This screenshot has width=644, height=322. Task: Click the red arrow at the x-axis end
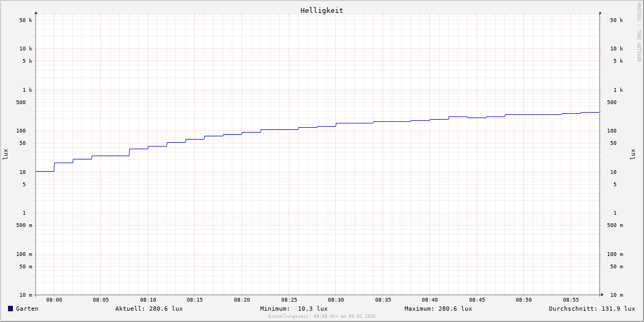point(602,295)
